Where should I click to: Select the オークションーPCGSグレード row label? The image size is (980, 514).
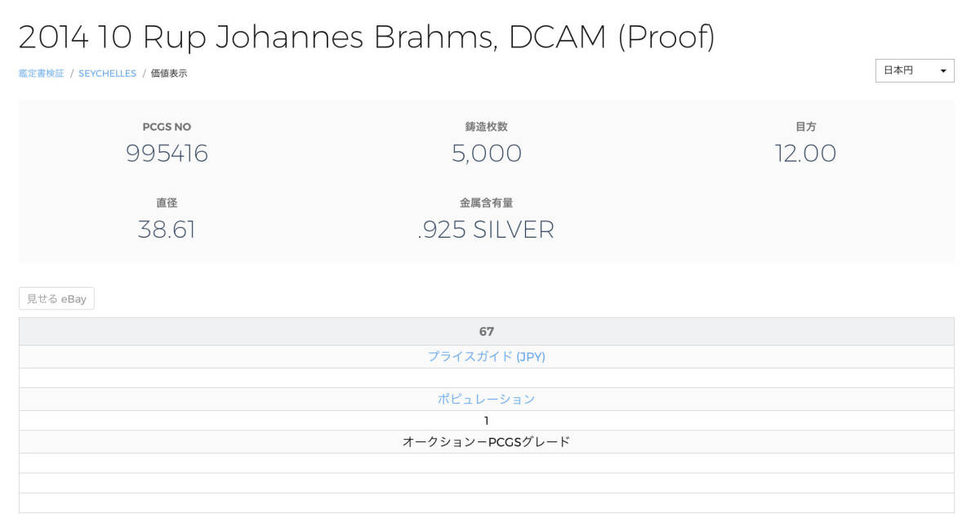(x=486, y=442)
